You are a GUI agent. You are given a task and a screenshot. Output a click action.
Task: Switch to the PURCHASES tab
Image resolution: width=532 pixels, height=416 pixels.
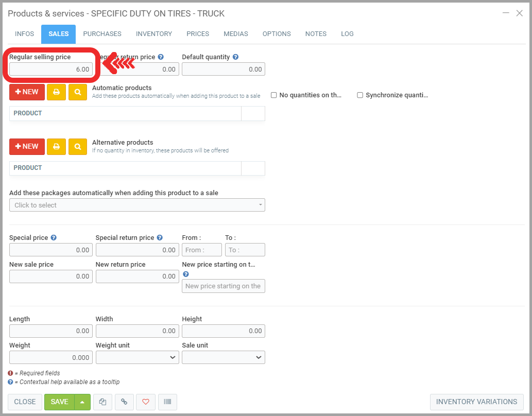point(102,34)
